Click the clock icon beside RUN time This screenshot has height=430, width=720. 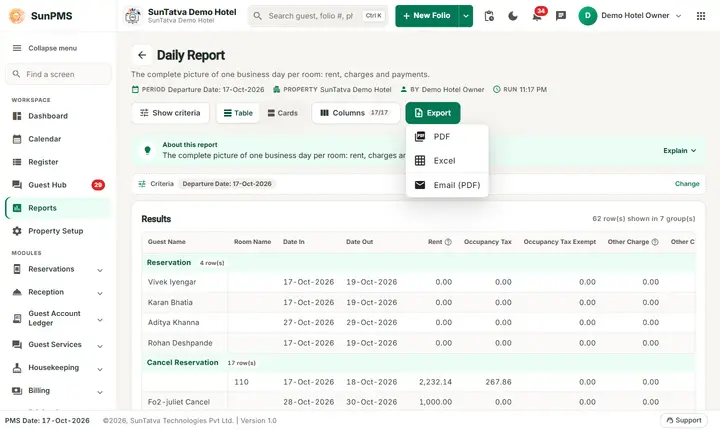coord(496,90)
